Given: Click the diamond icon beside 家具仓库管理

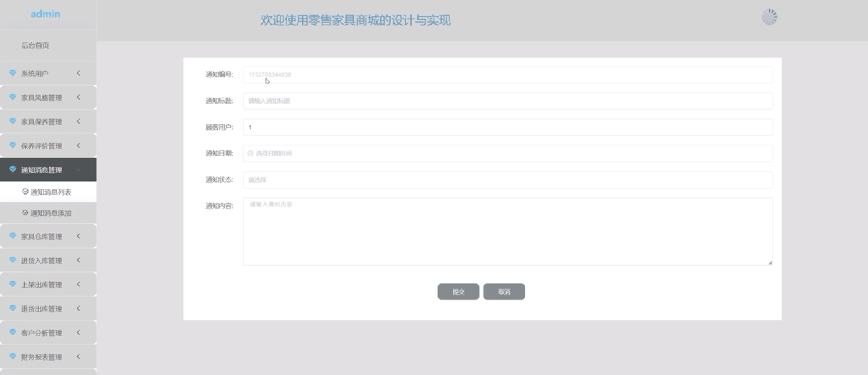Looking at the screenshot, I should click(12, 236).
